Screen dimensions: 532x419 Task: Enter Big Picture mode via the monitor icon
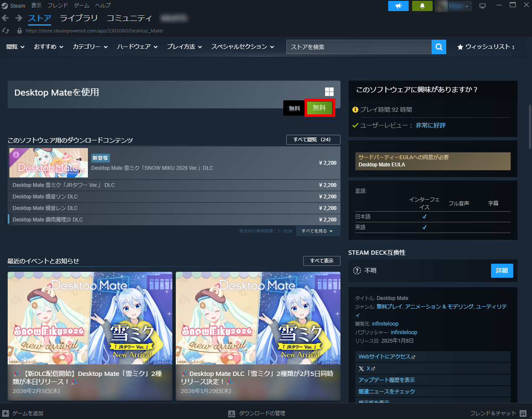(x=482, y=6)
